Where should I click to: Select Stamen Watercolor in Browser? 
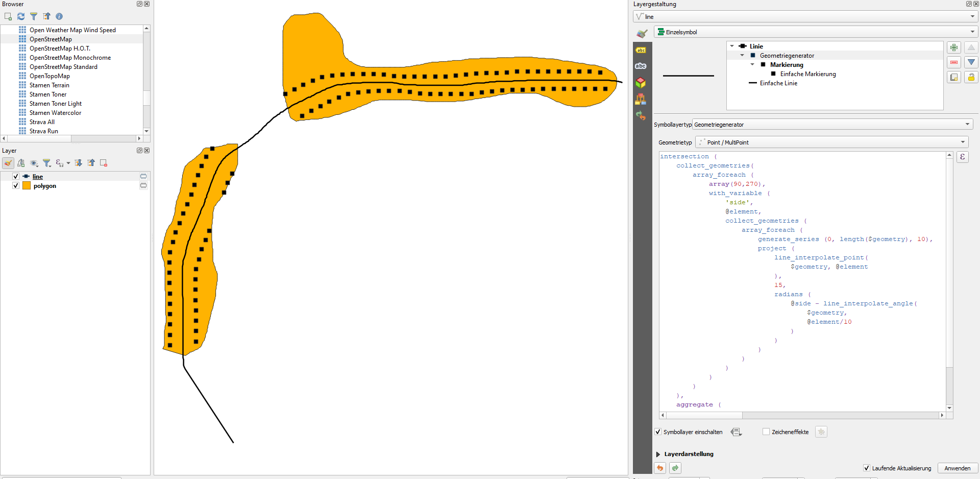click(55, 113)
